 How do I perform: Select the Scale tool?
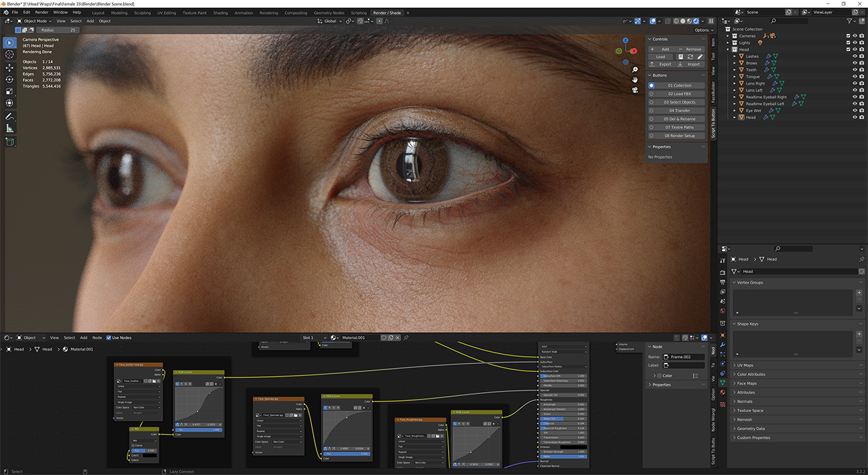(9, 91)
